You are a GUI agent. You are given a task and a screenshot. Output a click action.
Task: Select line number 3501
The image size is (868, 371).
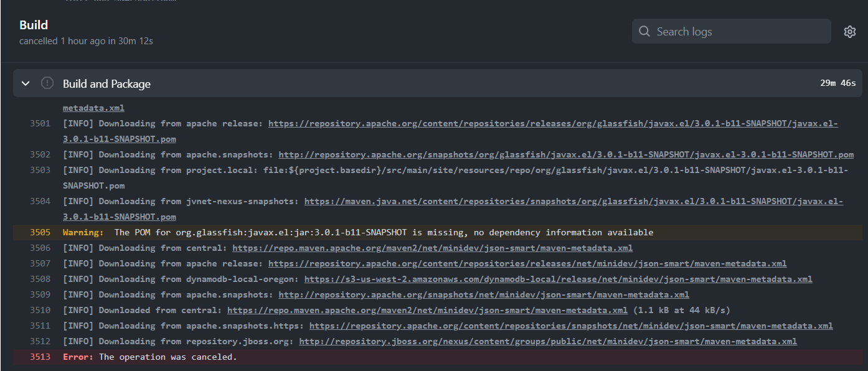(40, 123)
